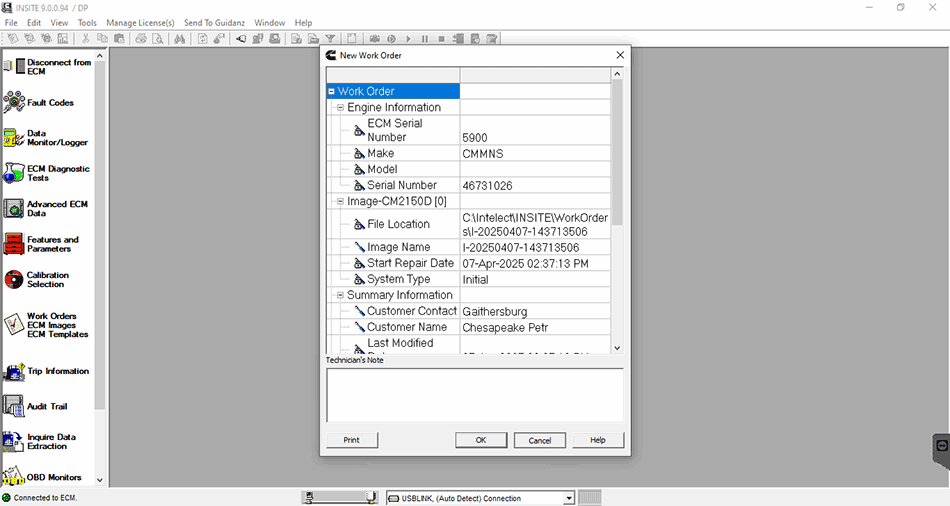Collapse the Work Order root node
This screenshot has width=950, height=506.
pos(331,92)
